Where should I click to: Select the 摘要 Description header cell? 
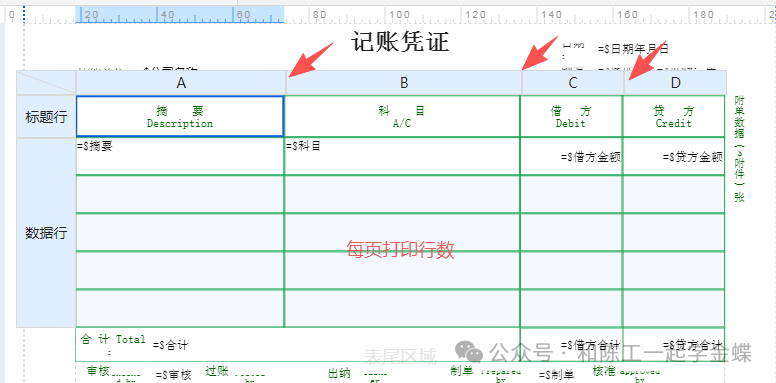[180, 116]
